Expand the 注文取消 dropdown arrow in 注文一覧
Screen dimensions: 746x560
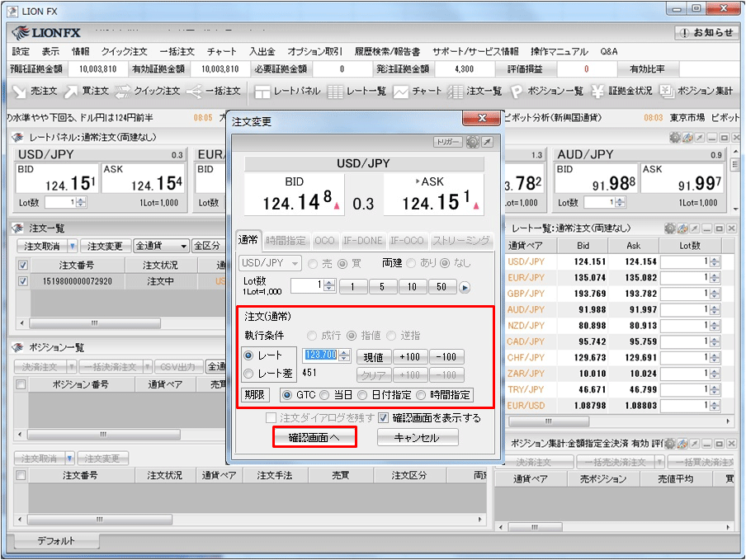pos(73,246)
